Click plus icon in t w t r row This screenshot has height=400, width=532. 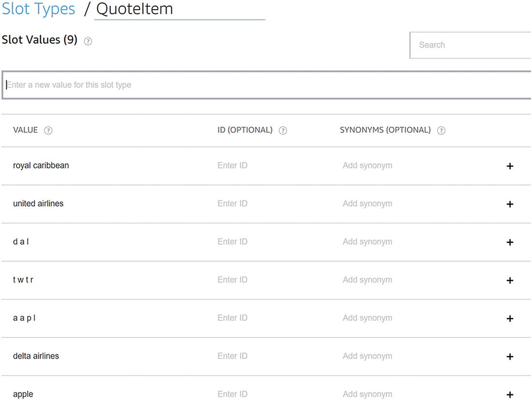pyautogui.click(x=509, y=281)
